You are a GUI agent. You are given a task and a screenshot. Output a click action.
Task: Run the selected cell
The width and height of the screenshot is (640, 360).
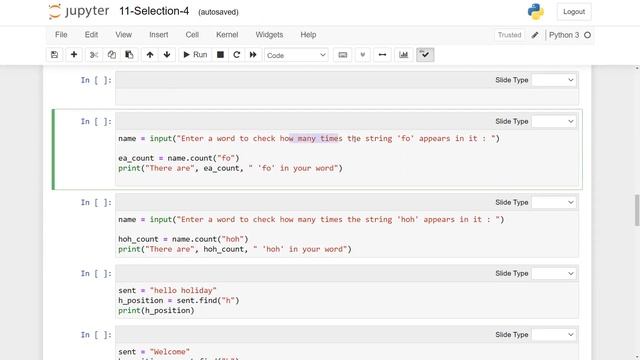tap(195, 55)
